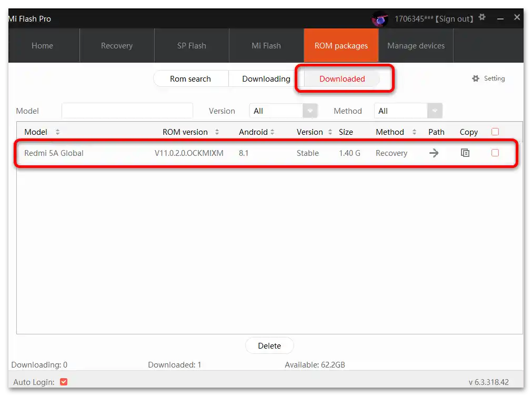Open the SP Flash tab
Viewport: 532px width, 396px height.
tap(192, 45)
